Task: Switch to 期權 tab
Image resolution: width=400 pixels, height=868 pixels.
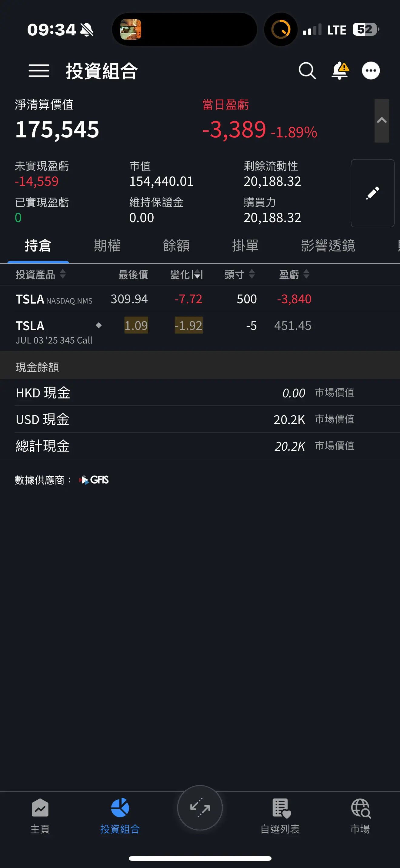Action: point(107,246)
